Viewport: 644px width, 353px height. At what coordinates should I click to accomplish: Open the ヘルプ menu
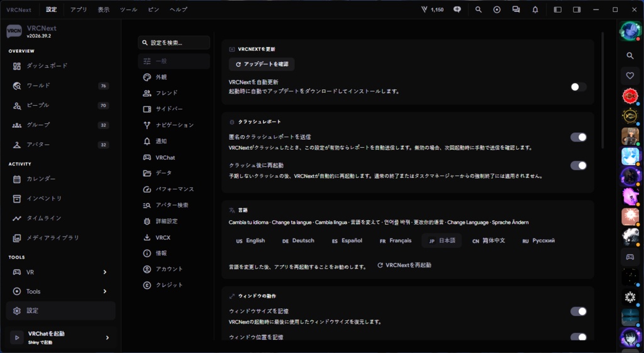(178, 9)
